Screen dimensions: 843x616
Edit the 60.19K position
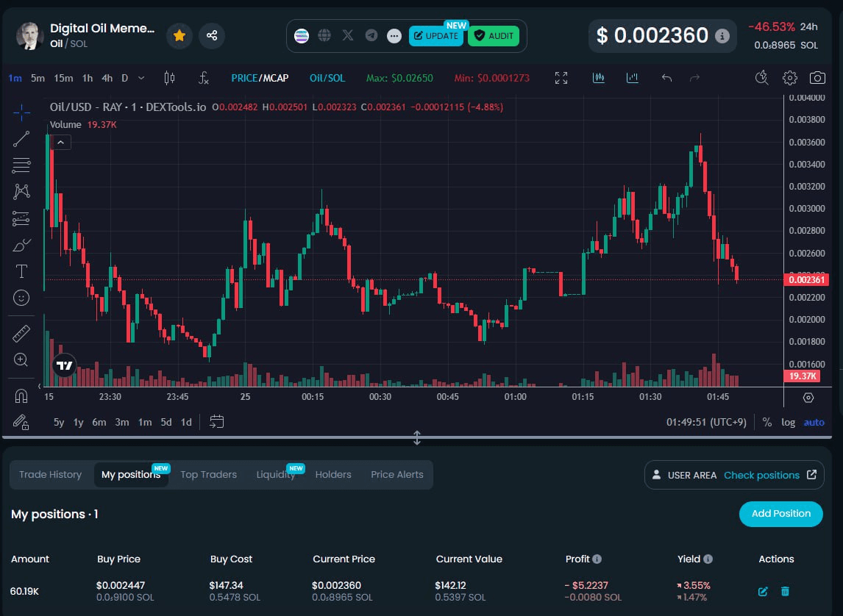762,591
